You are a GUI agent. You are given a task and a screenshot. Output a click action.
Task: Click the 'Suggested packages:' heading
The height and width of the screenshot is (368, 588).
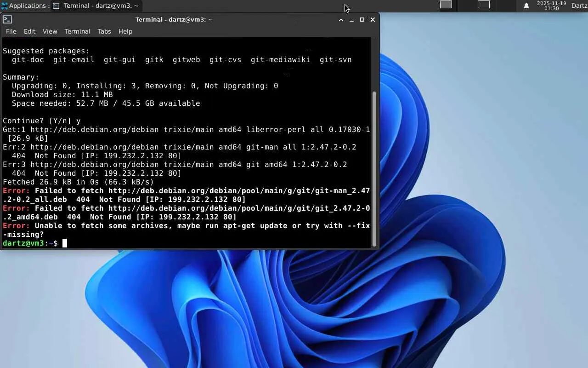(x=46, y=51)
